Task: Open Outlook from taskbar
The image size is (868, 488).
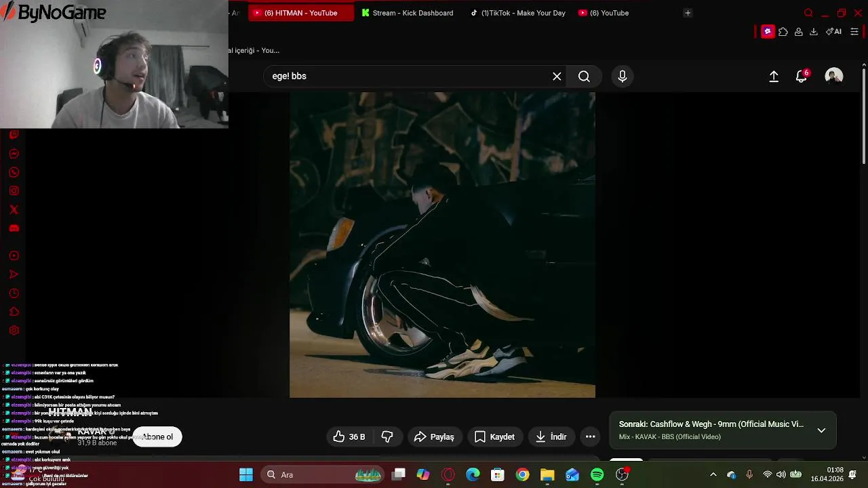Action: point(572,474)
